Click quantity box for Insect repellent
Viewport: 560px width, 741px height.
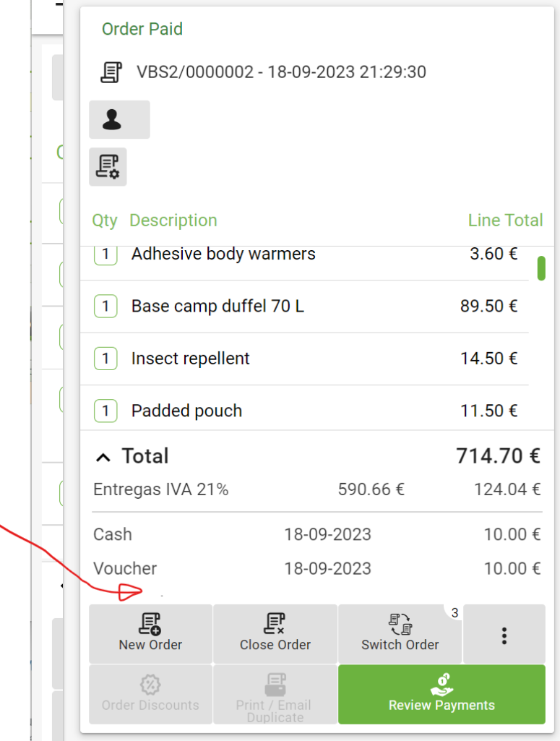[x=105, y=359]
